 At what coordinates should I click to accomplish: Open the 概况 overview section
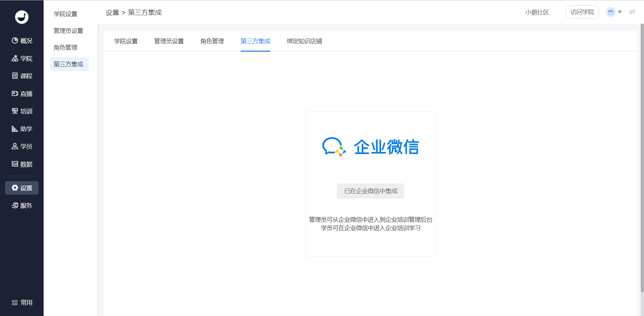pyautogui.click(x=22, y=41)
